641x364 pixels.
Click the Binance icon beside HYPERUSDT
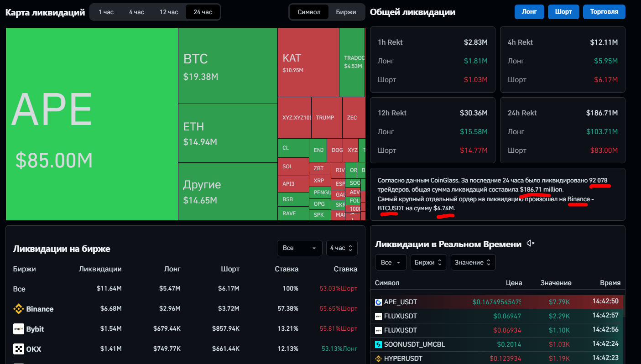(378, 359)
